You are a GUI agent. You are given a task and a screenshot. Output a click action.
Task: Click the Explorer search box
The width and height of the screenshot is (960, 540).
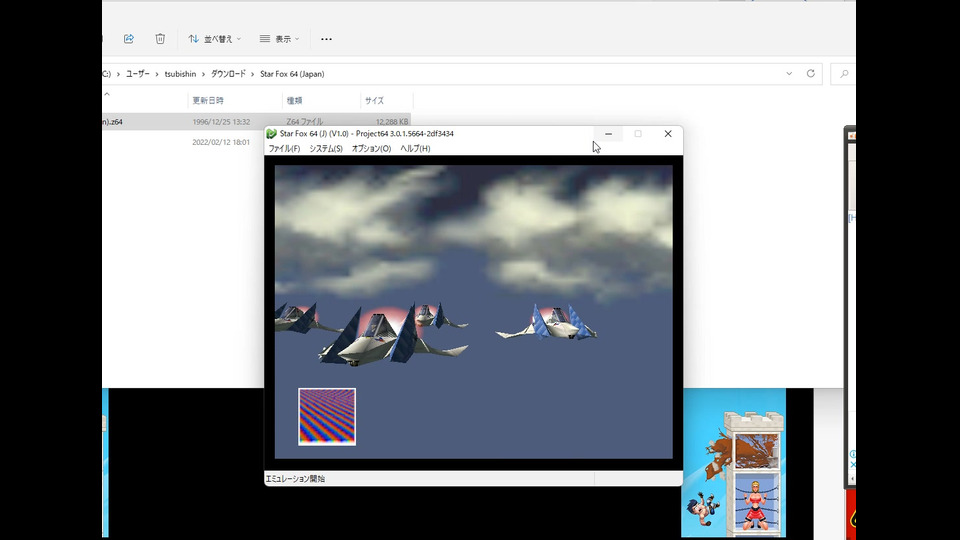[843, 74]
